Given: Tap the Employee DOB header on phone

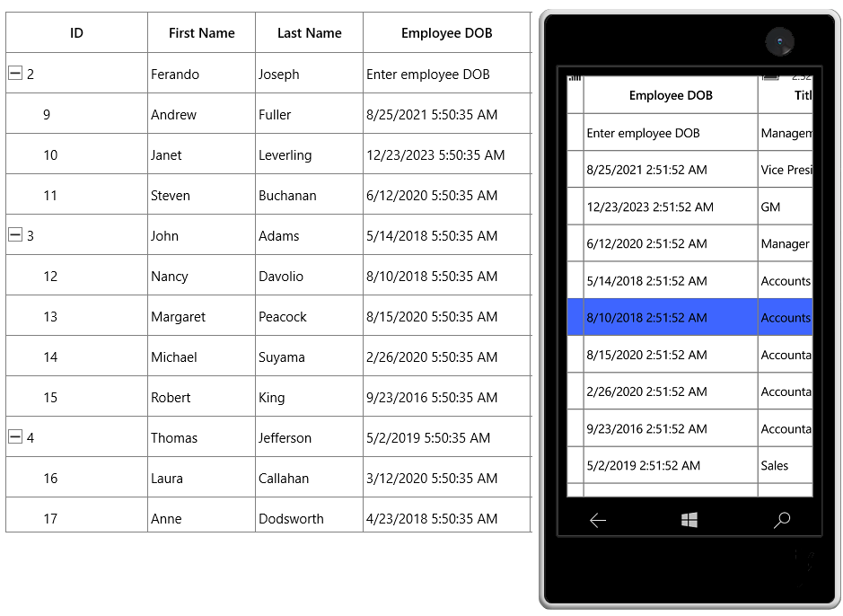Looking at the screenshot, I should pyautogui.click(x=671, y=95).
